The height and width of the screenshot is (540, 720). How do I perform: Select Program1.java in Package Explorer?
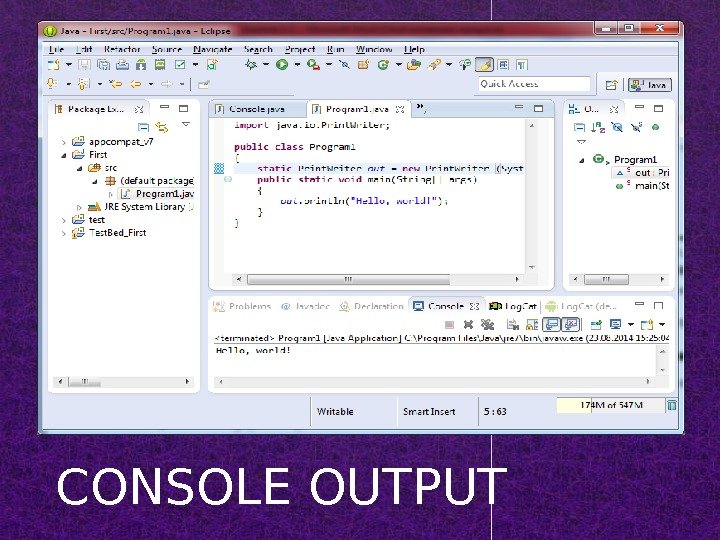pyautogui.click(x=158, y=194)
